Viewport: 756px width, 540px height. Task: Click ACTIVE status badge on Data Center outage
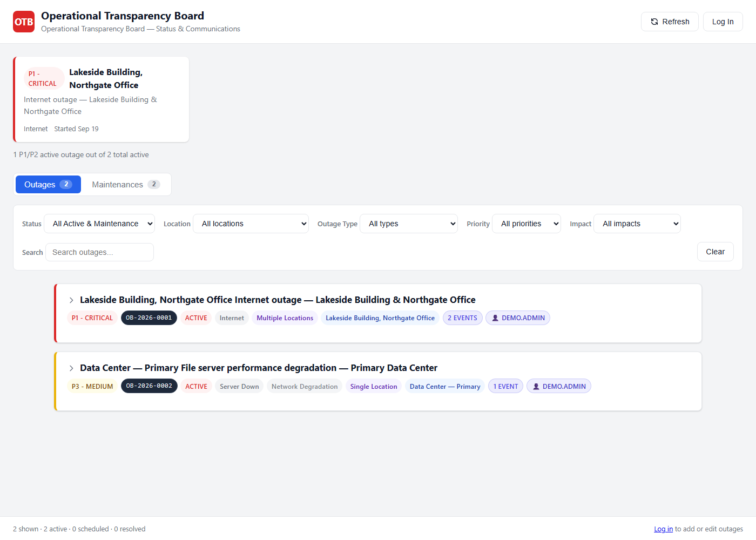click(196, 387)
